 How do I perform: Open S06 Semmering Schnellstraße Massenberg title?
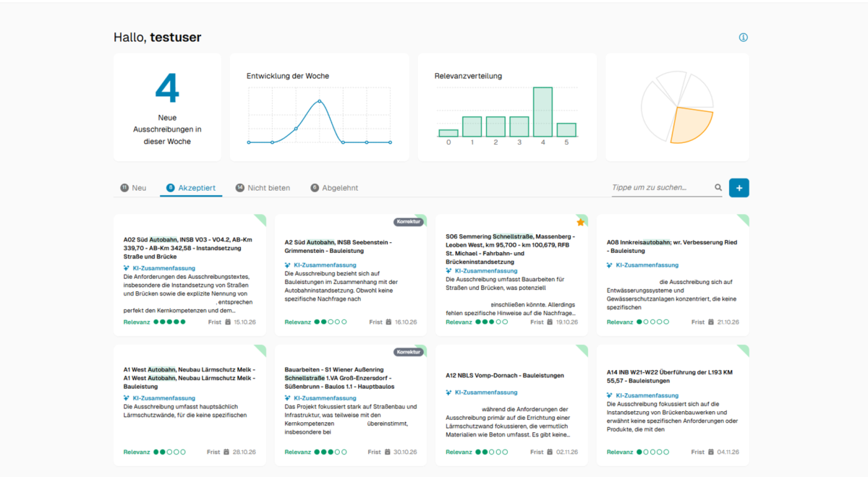click(511, 249)
